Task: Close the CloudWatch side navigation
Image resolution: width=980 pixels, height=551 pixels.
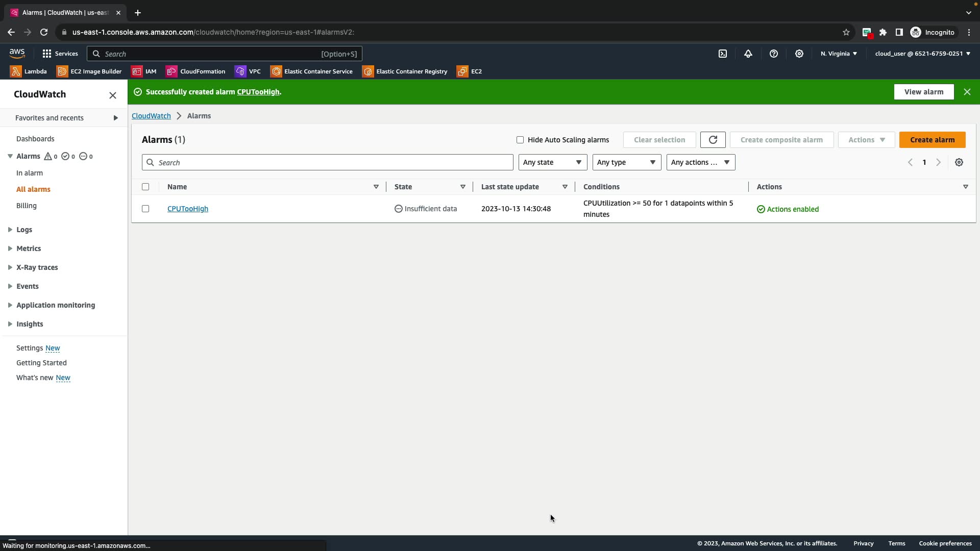Action: pyautogui.click(x=113, y=95)
